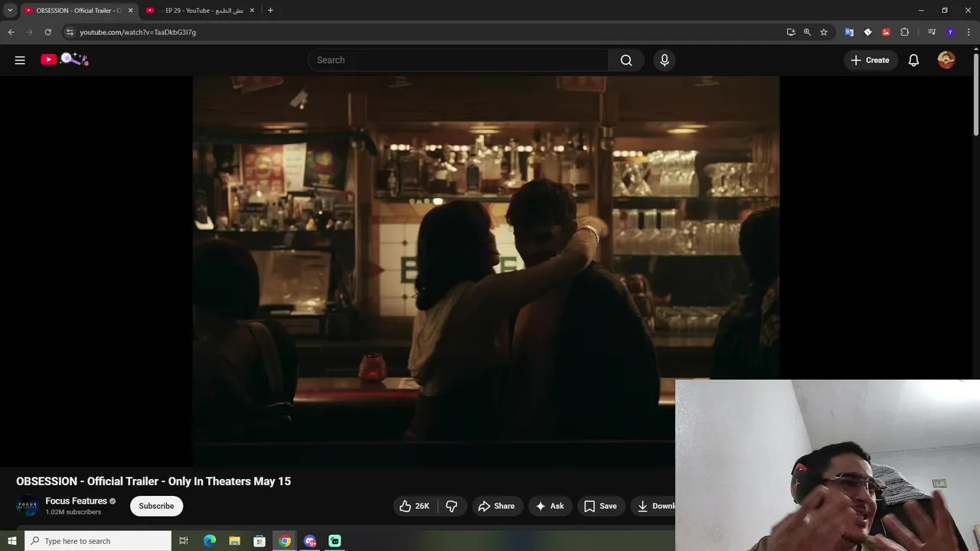This screenshot has width=980, height=551.
Task: Open the Discord taskbar icon
Action: click(310, 541)
